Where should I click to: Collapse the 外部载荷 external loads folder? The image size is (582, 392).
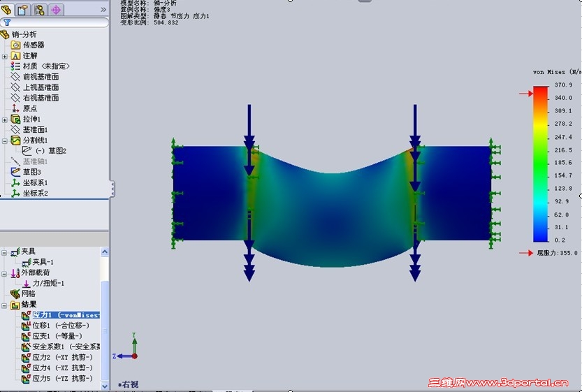coord(4,274)
